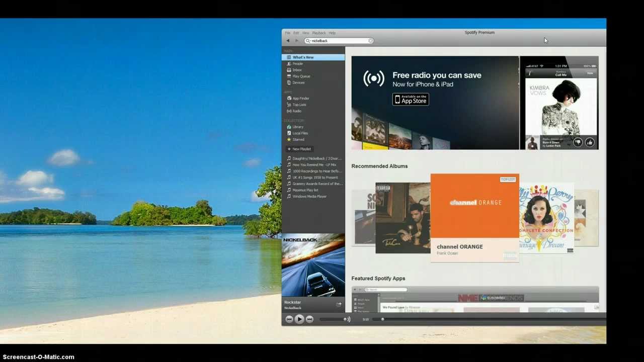644x362 pixels.
Task: Click the Rockstar track title
Action: tap(292, 302)
